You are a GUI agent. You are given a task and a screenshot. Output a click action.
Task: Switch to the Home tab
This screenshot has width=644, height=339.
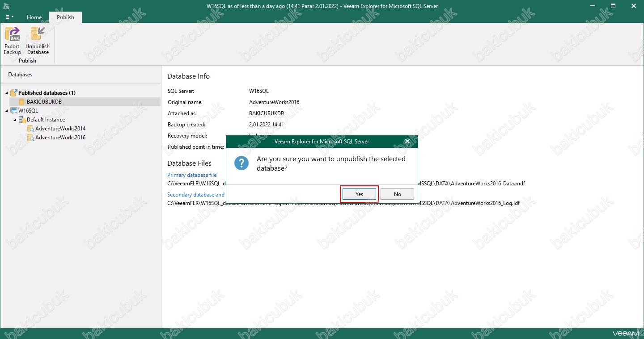(x=34, y=17)
